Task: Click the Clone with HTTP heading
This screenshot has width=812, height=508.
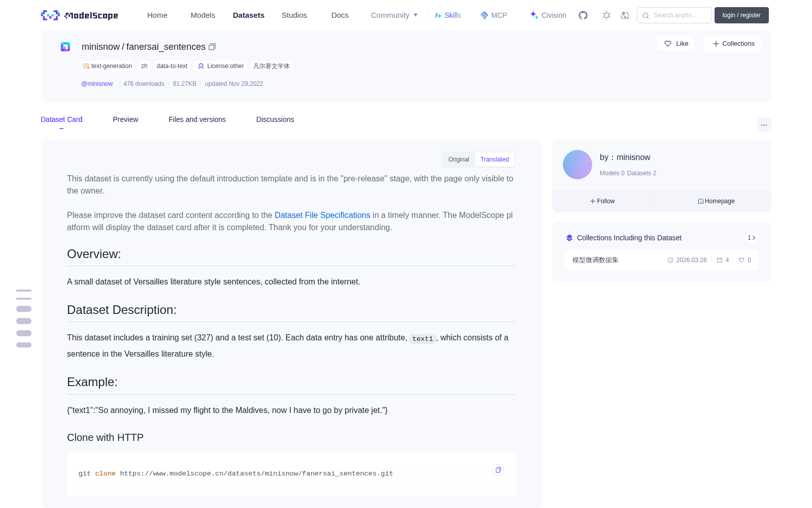Action: [x=105, y=437]
